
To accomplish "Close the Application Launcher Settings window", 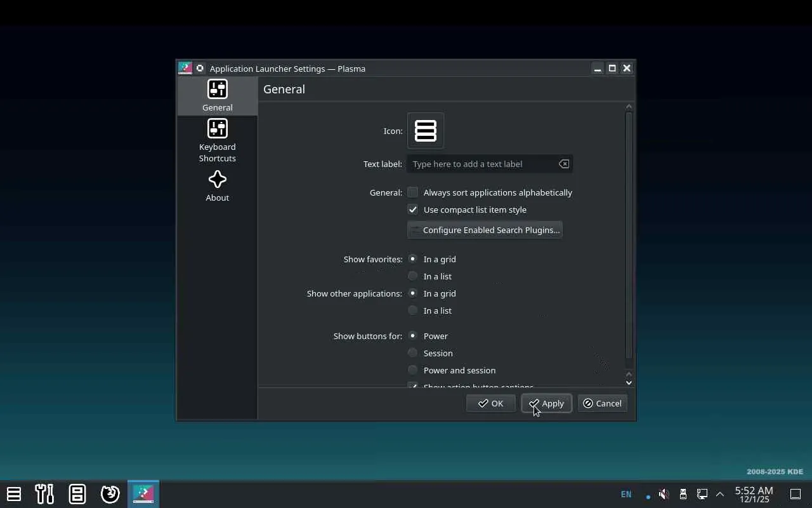I will click(x=627, y=68).
